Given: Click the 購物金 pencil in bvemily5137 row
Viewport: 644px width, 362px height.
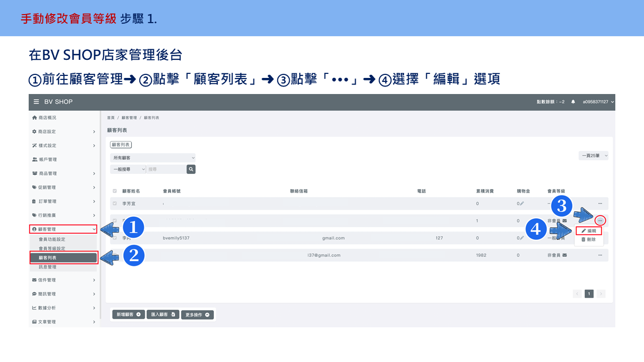Looking at the screenshot, I should coord(522,238).
